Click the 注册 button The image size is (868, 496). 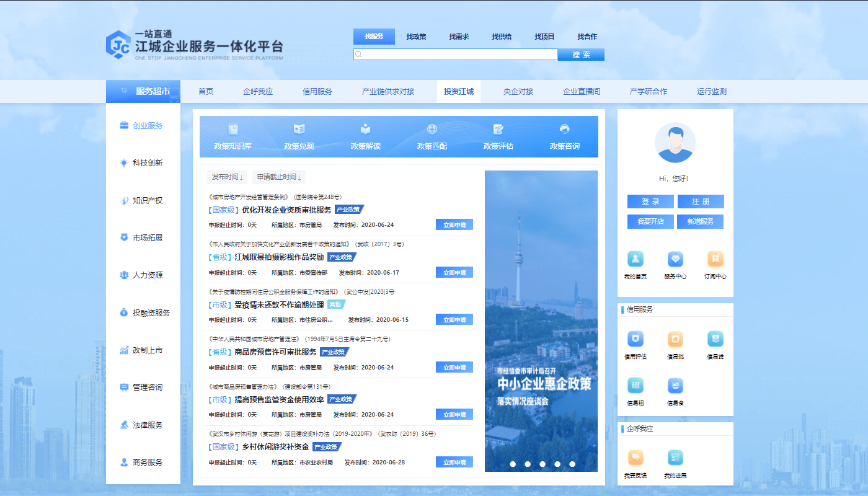tap(700, 201)
